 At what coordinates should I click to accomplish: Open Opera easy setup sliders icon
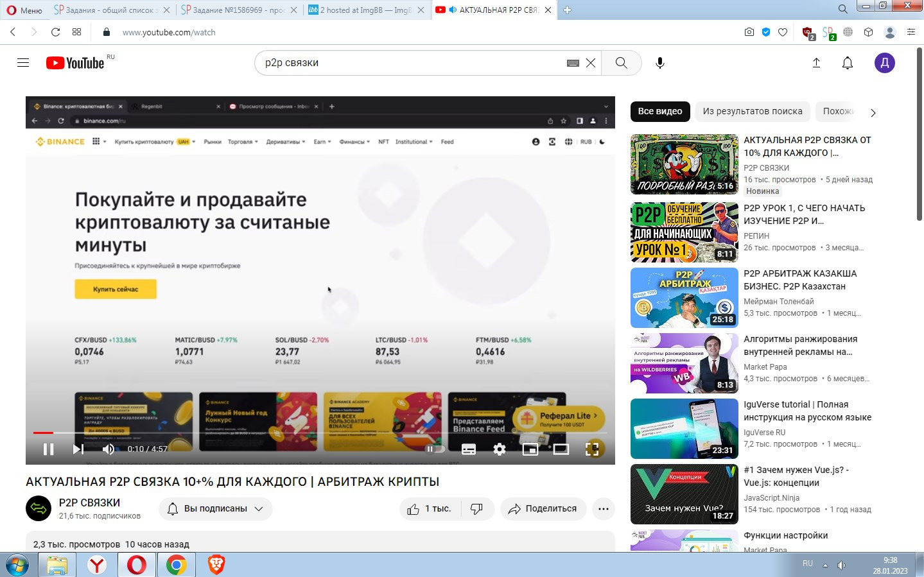911,32
